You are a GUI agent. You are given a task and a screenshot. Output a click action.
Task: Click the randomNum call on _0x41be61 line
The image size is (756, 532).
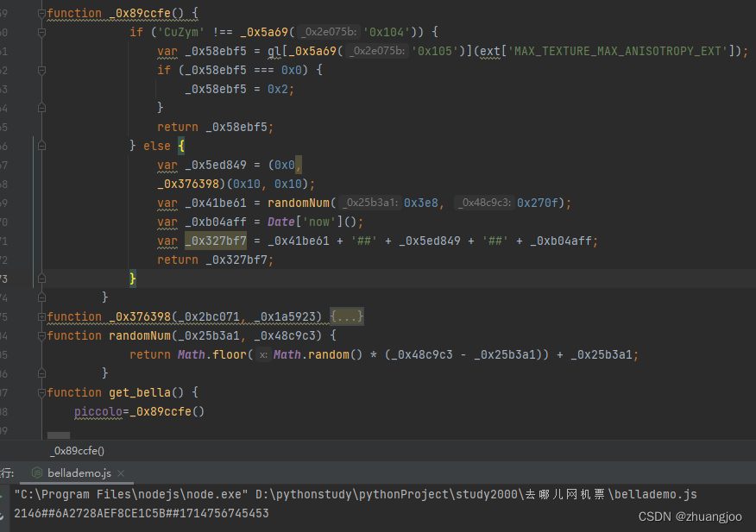pos(299,203)
